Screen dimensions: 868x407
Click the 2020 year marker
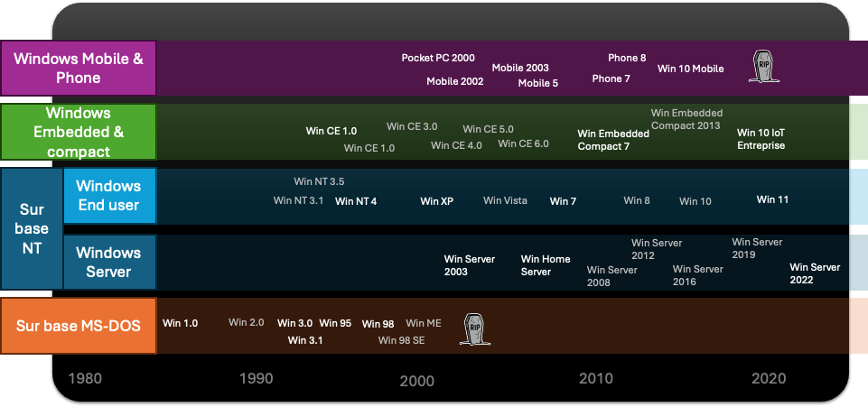(769, 379)
